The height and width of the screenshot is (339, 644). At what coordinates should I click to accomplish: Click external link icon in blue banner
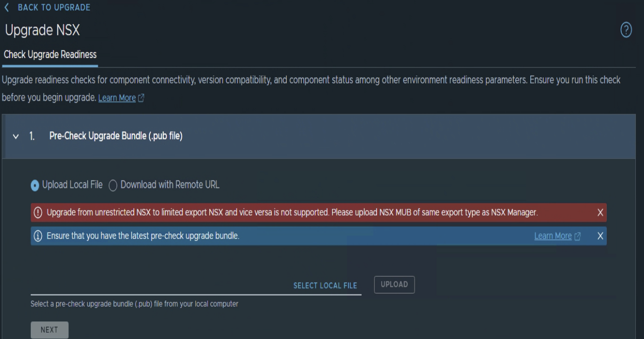[x=577, y=236]
